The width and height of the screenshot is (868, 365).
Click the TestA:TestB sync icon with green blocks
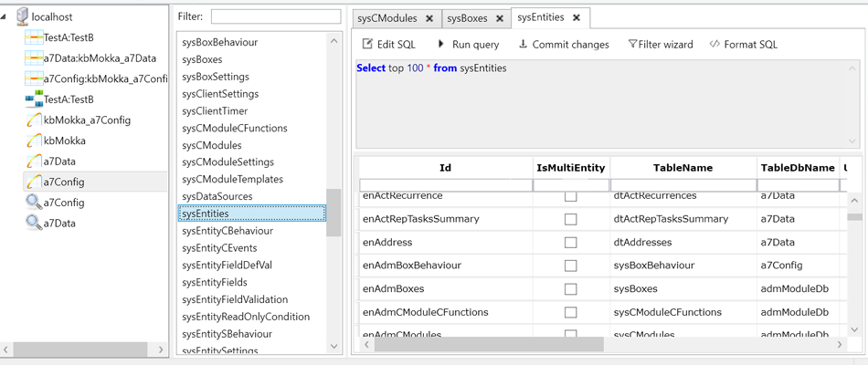point(34,99)
